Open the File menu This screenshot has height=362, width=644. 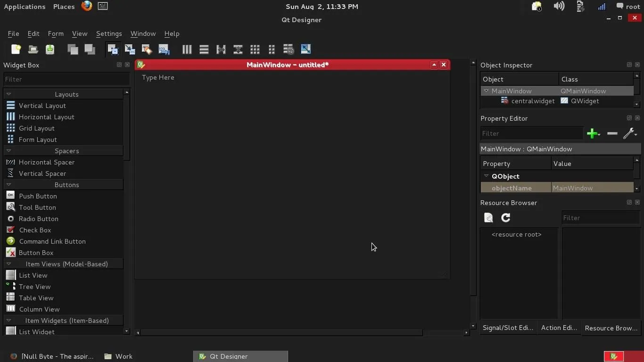coord(13,33)
